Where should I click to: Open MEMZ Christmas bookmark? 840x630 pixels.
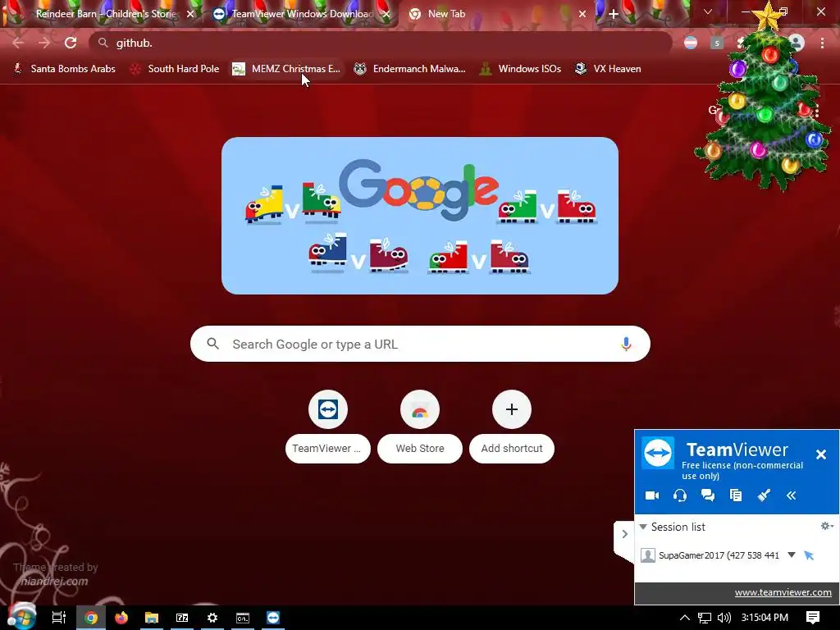coord(286,69)
